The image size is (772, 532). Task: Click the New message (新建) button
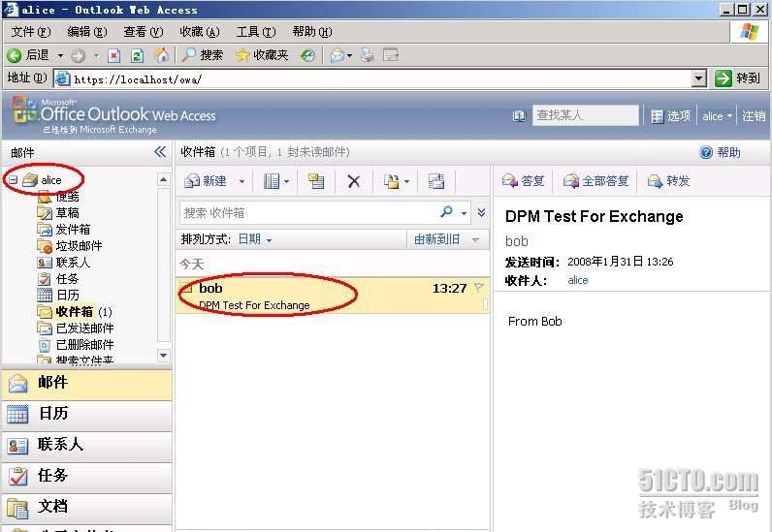(206, 181)
